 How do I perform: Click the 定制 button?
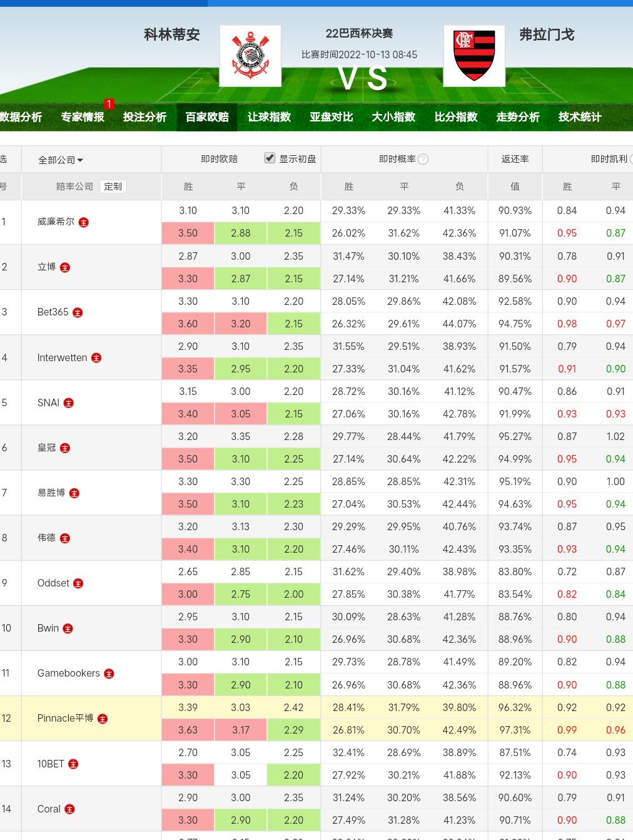pyautogui.click(x=113, y=187)
